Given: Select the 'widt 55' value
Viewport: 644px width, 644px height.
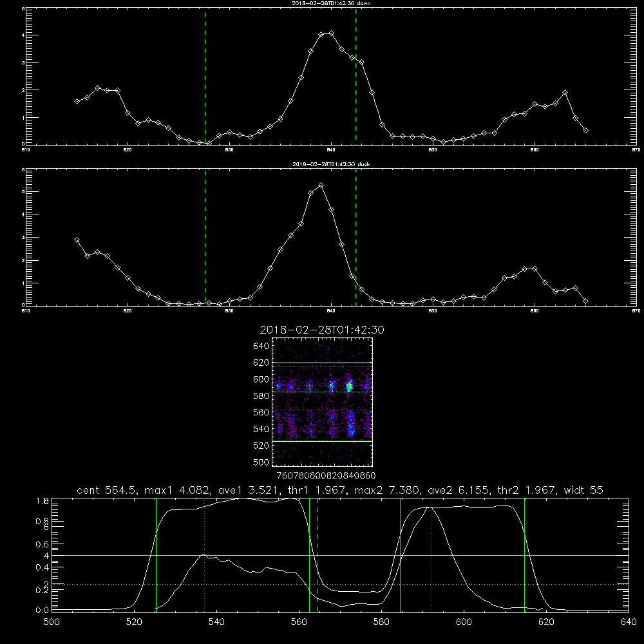Looking at the screenshot, I should [x=583, y=490].
